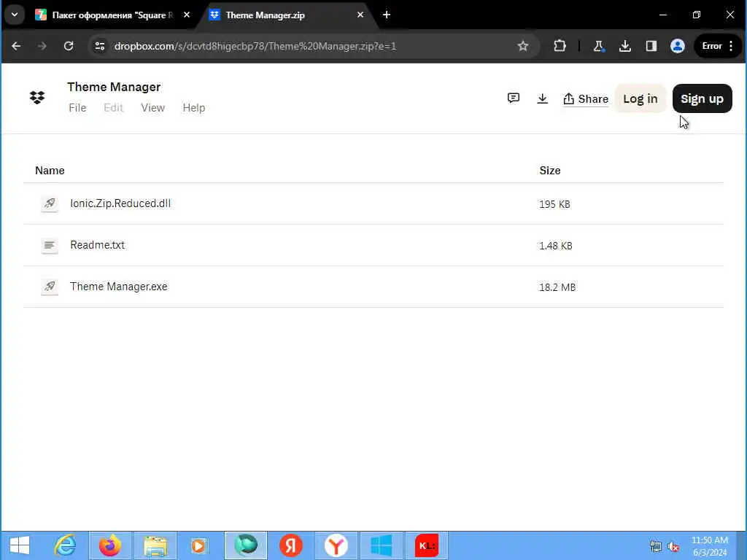
Task: Open the browser downloads icon in toolbar
Action: coord(625,46)
